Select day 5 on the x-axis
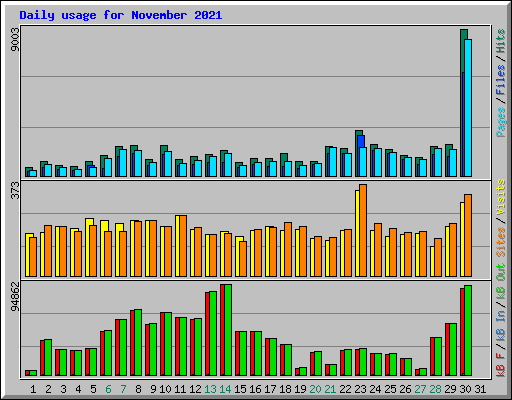 [x=93, y=389]
